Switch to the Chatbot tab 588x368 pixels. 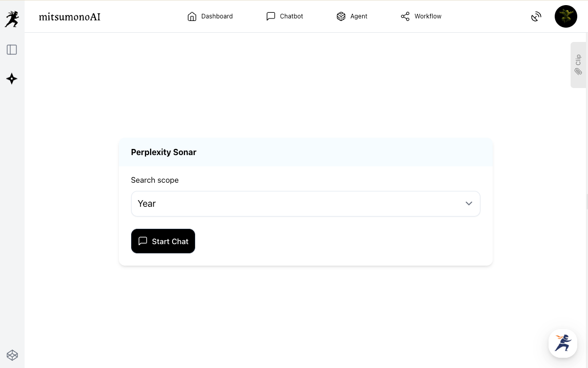pyautogui.click(x=291, y=16)
